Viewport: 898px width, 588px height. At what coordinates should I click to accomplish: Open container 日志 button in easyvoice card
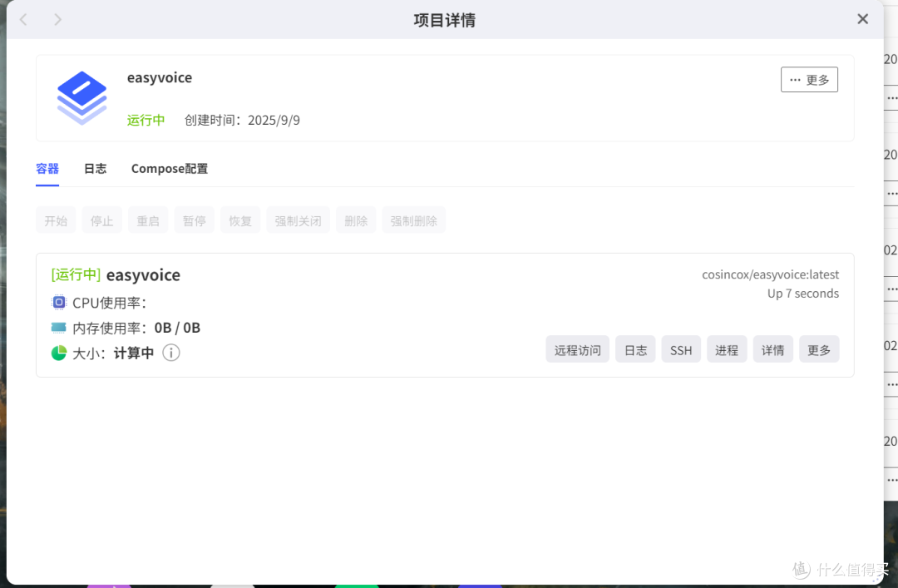click(635, 349)
